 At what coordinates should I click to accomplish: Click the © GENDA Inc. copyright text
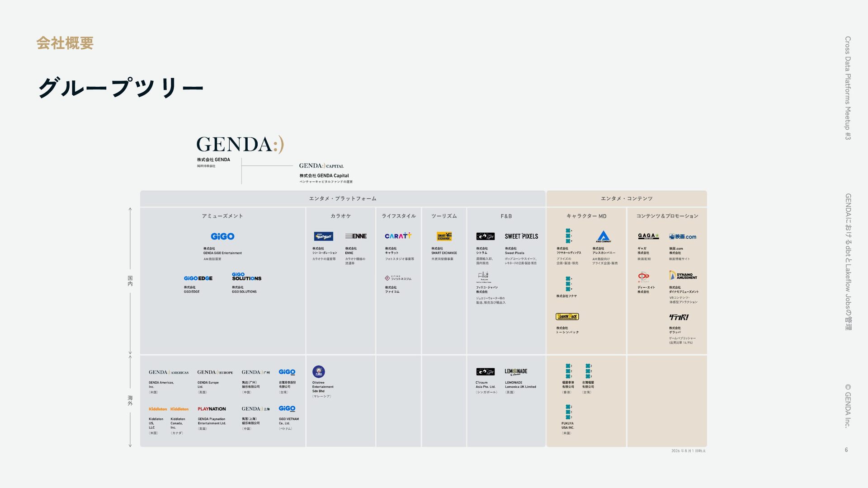(x=848, y=406)
